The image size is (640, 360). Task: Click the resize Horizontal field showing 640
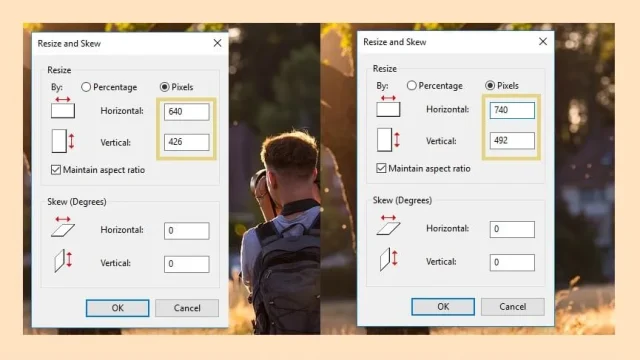[x=187, y=111]
